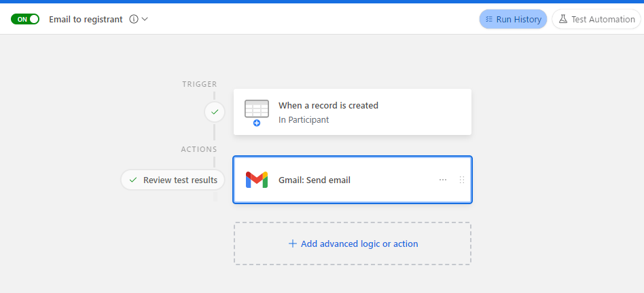Screen dimensions: 644x293
Task: Select the Email to registrant automation title
Action: pos(86,19)
